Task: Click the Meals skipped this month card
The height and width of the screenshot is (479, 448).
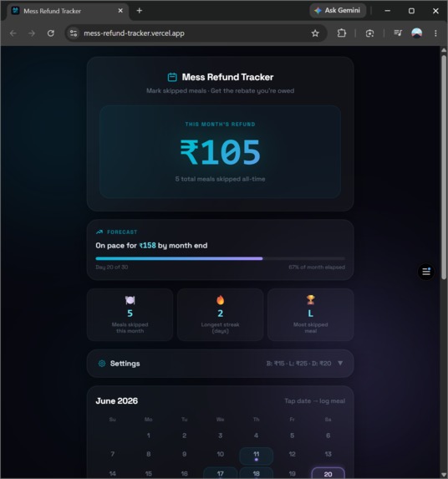Action: pyautogui.click(x=130, y=314)
